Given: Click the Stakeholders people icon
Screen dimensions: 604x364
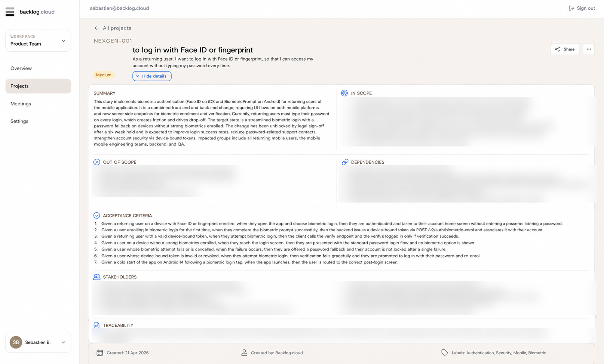Looking at the screenshot, I should click(x=96, y=277).
